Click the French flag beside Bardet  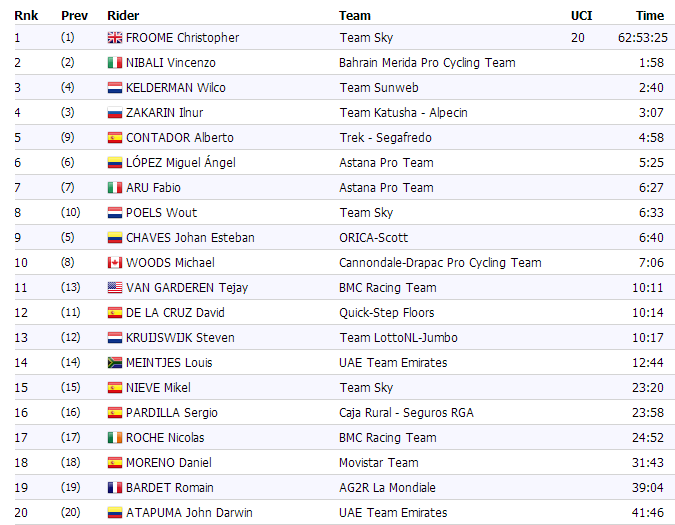click(x=115, y=488)
